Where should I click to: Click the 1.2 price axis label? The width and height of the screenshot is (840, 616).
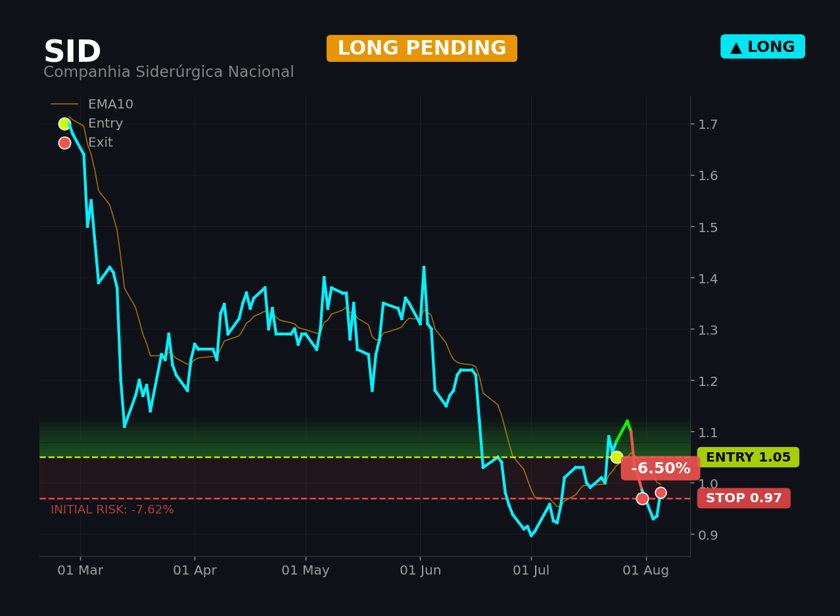(x=708, y=381)
